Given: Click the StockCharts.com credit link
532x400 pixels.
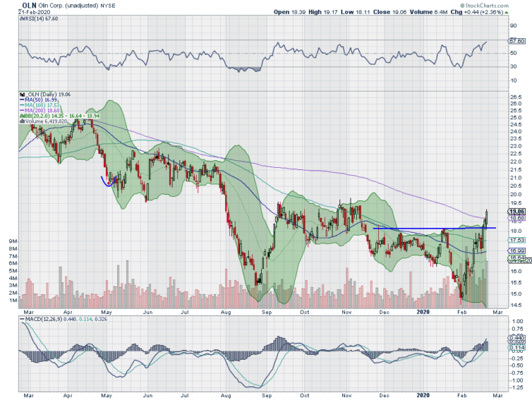Looking at the screenshot, I should (x=484, y=6).
